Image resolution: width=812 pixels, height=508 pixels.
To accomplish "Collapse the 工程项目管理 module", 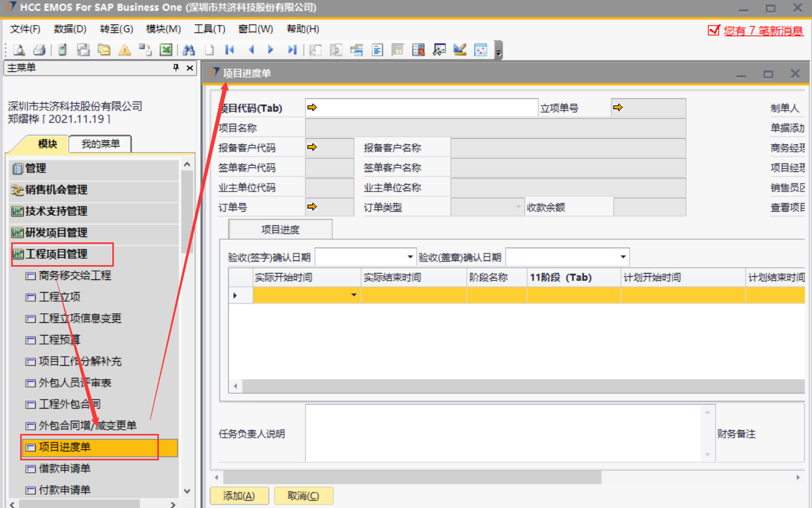I will [56, 254].
